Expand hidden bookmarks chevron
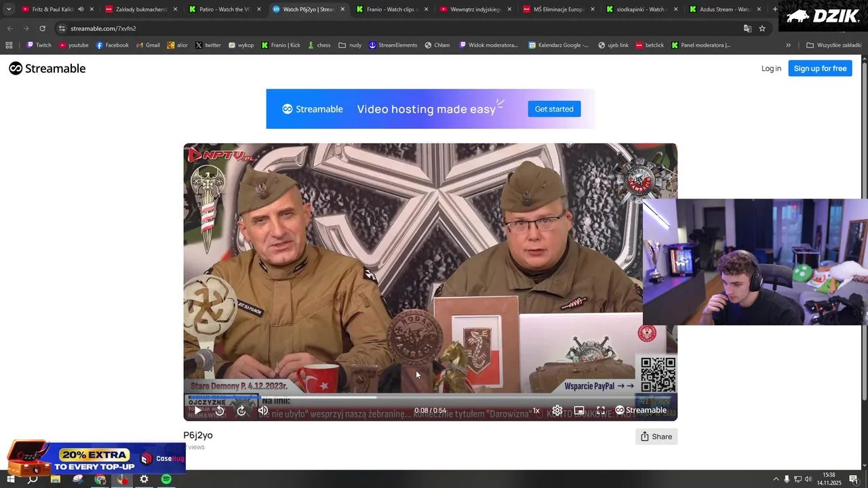This screenshot has height=488, width=868. 788,45
